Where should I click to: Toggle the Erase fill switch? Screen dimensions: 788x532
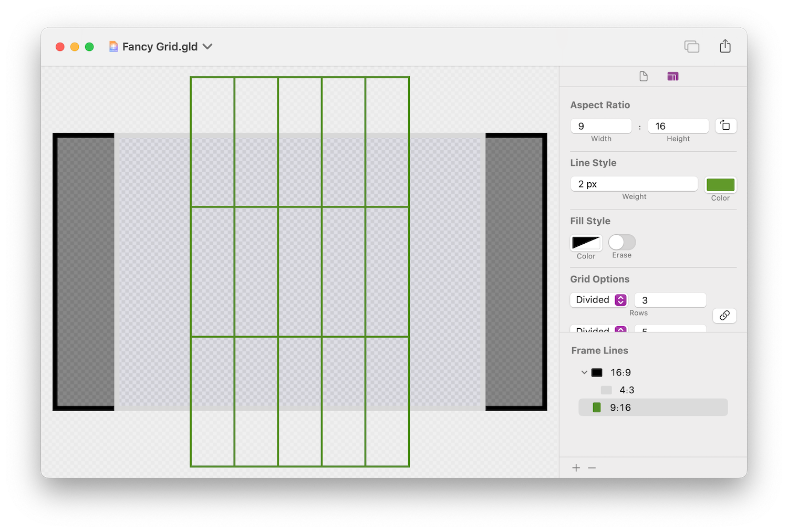[622, 242]
